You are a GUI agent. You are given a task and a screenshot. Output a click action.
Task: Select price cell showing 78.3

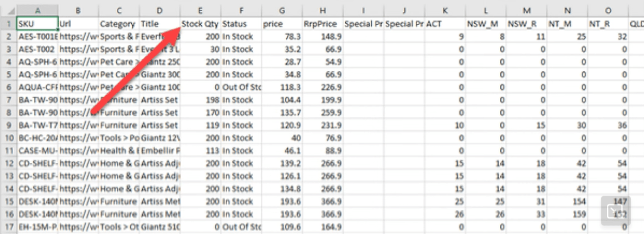[x=282, y=36]
